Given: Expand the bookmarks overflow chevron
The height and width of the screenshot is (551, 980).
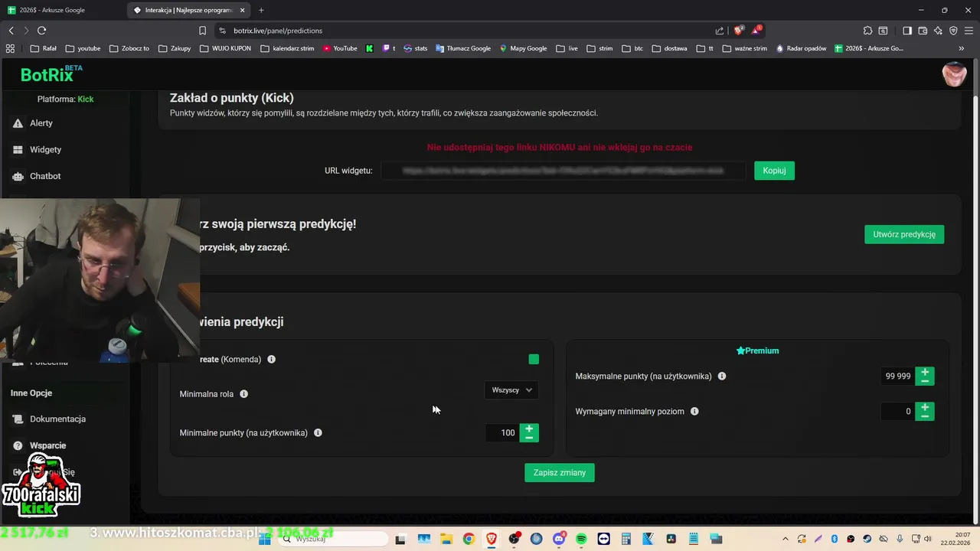Looking at the screenshot, I should point(962,48).
